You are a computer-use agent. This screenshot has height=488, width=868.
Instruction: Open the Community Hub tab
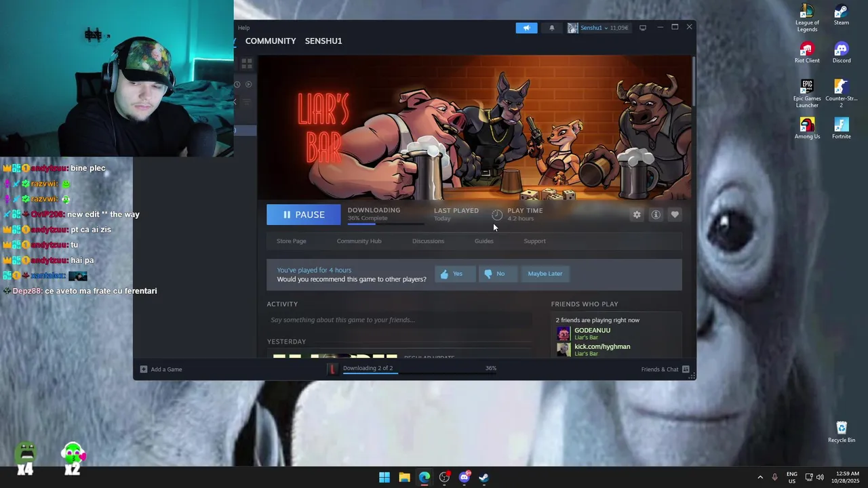tap(359, 241)
